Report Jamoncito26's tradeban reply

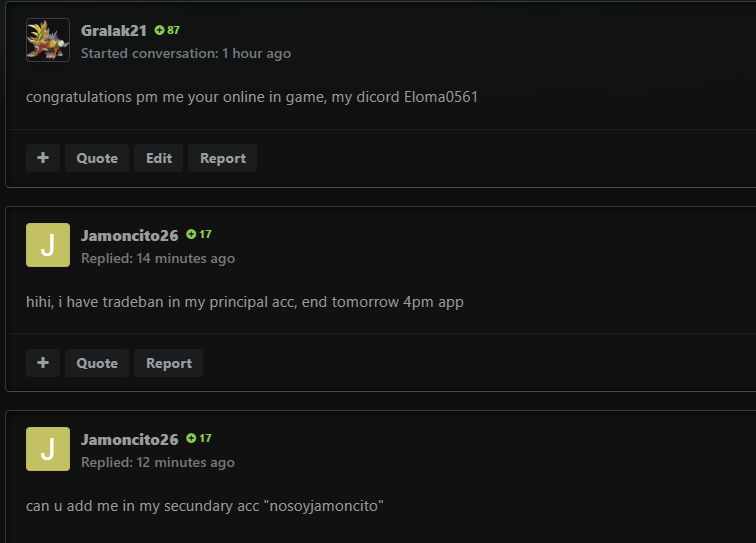169,363
